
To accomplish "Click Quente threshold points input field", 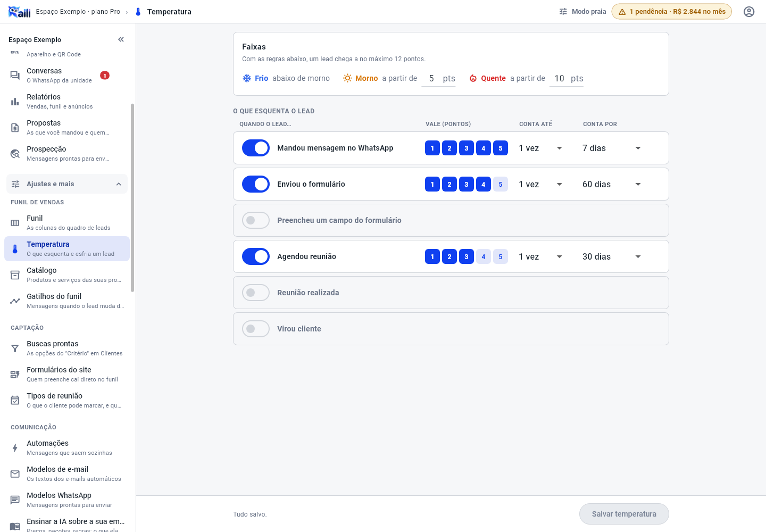I will click(559, 79).
